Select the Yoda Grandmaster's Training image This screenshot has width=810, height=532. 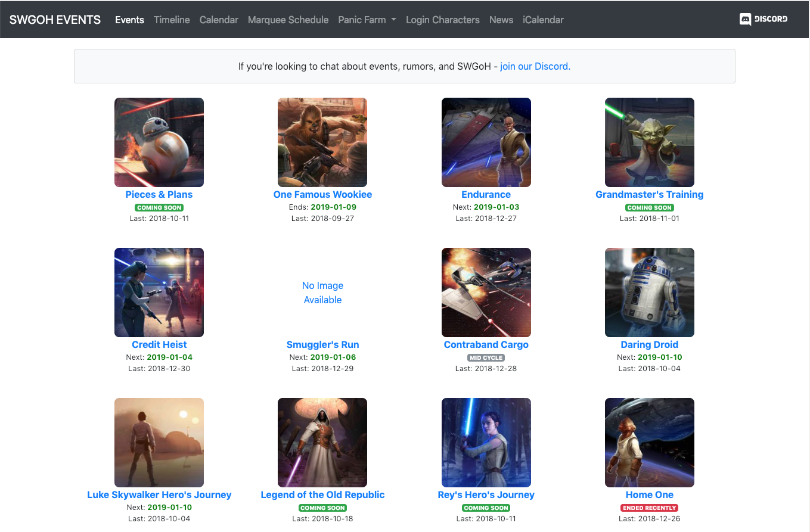tap(649, 142)
